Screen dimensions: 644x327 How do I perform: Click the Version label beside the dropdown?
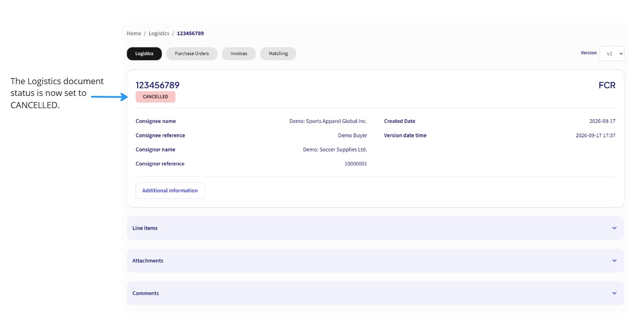pos(588,53)
